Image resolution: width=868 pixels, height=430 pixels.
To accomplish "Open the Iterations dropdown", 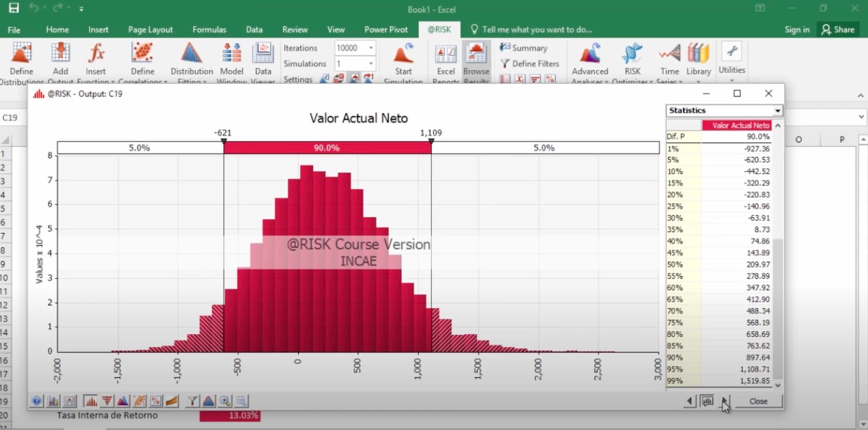I will click(x=371, y=48).
